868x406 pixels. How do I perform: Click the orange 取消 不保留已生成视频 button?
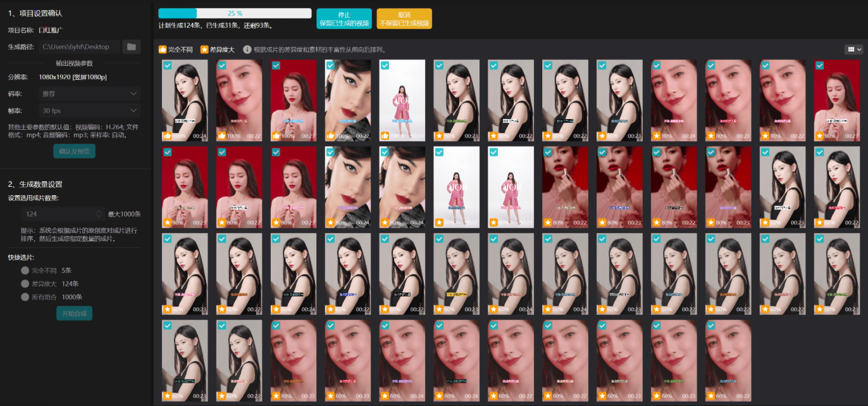click(404, 19)
